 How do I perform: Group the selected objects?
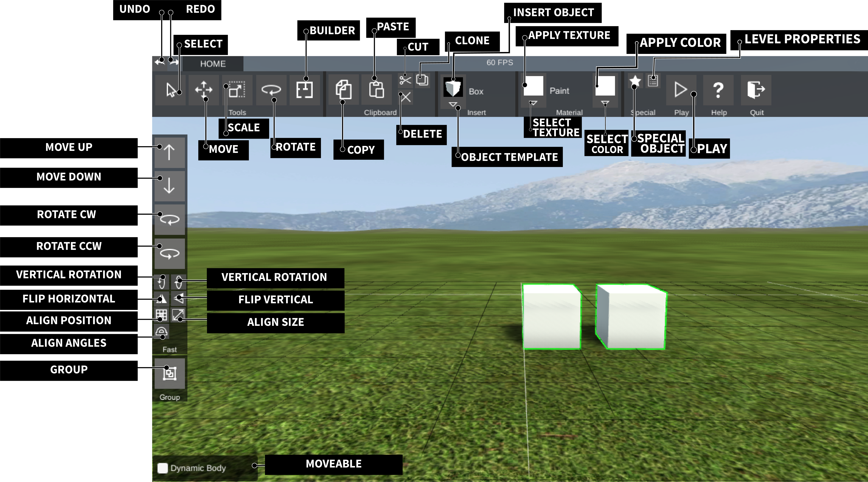coord(169,373)
